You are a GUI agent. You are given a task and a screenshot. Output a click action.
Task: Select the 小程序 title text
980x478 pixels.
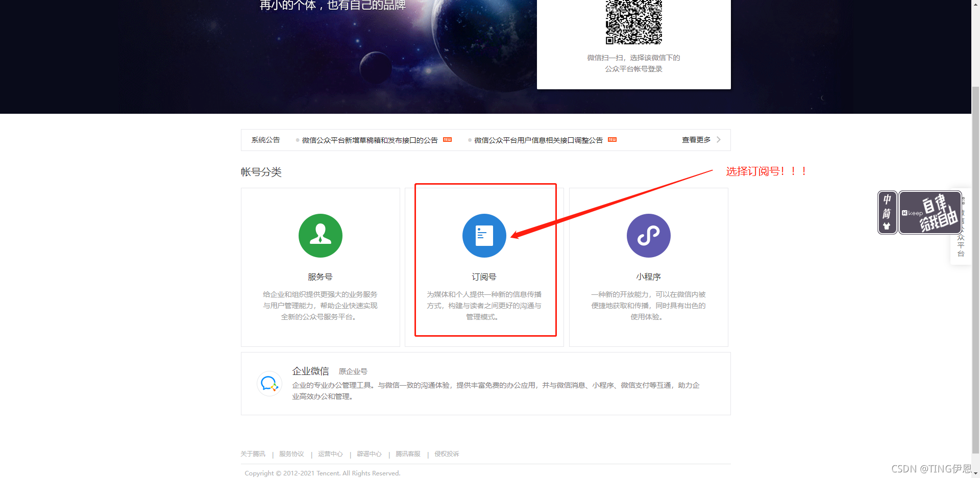[x=648, y=277]
